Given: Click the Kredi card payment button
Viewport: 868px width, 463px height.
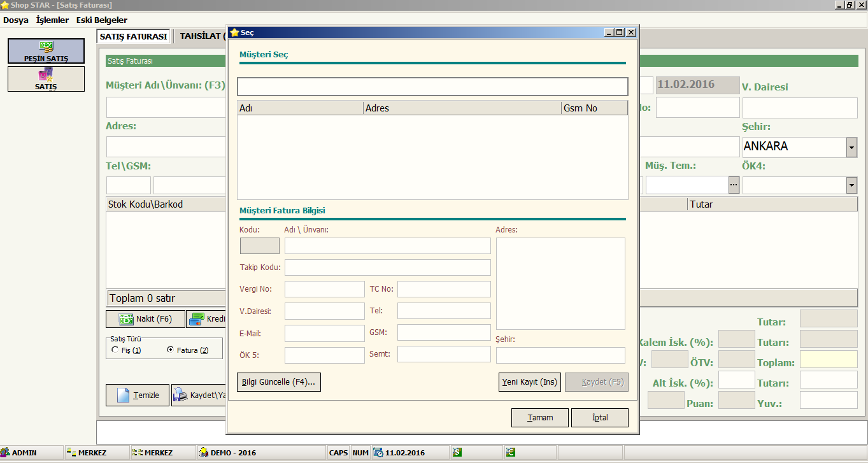Looking at the screenshot, I should tap(208, 319).
